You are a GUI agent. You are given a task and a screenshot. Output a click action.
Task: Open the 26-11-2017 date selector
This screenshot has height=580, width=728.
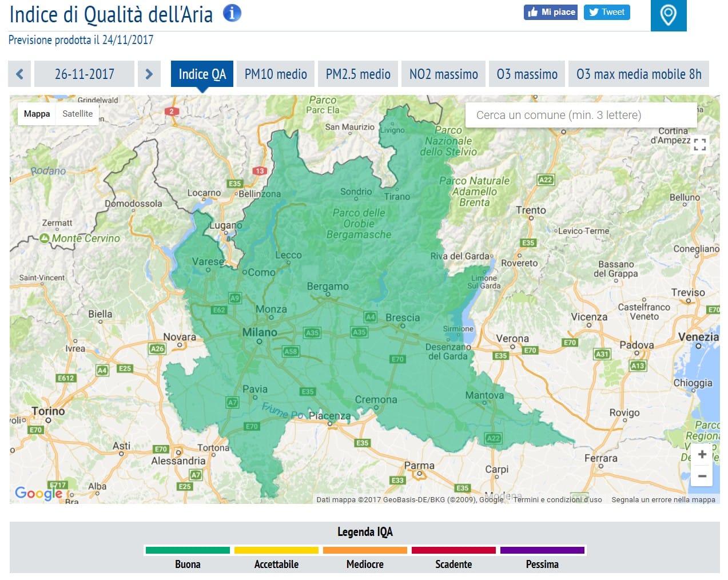84,74
